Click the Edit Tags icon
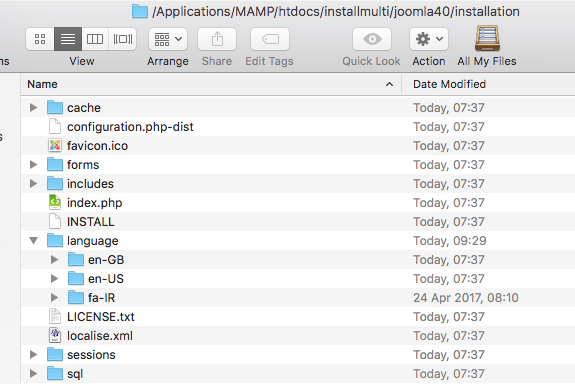575x384 pixels. (x=270, y=39)
